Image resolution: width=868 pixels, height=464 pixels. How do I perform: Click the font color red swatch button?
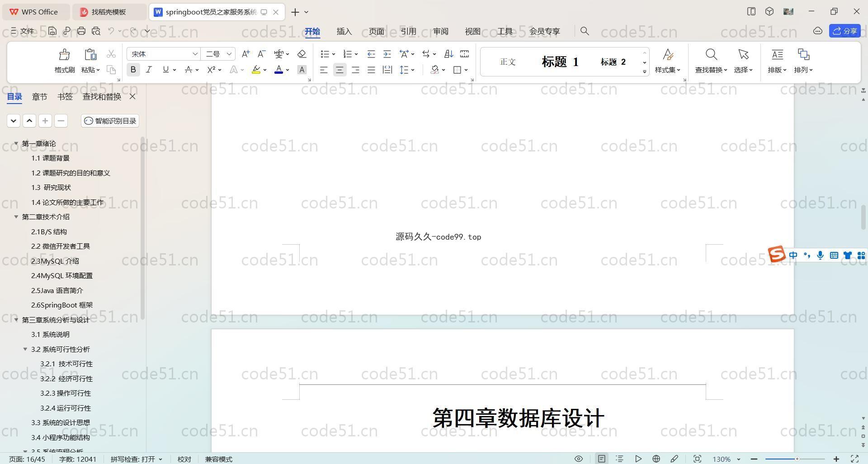[x=278, y=70]
